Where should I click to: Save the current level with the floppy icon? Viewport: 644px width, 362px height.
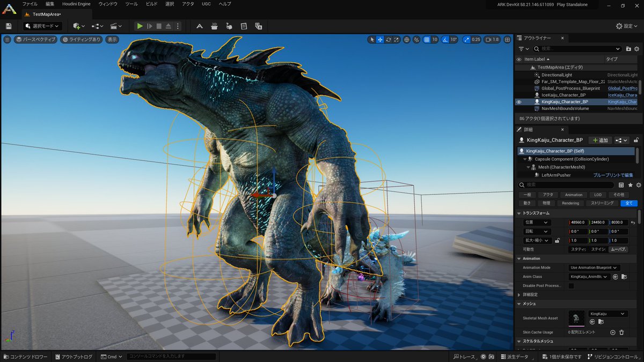tap(9, 26)
